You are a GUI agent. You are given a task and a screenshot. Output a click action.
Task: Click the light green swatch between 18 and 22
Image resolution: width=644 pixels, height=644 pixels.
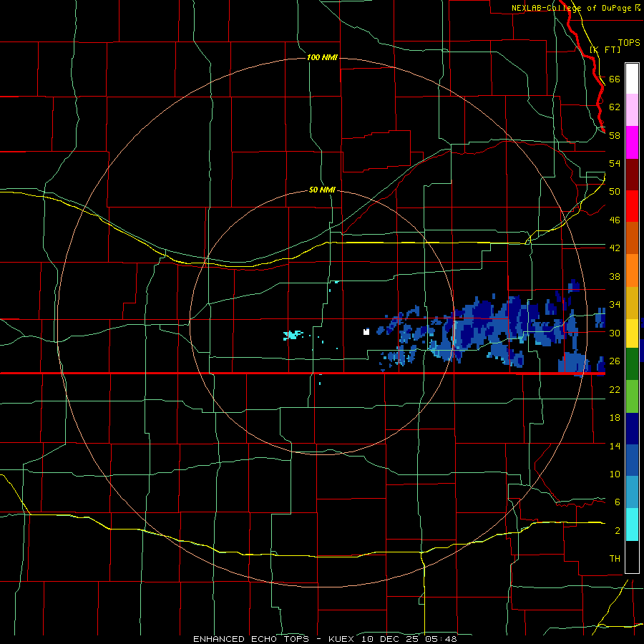pos(632,396)
